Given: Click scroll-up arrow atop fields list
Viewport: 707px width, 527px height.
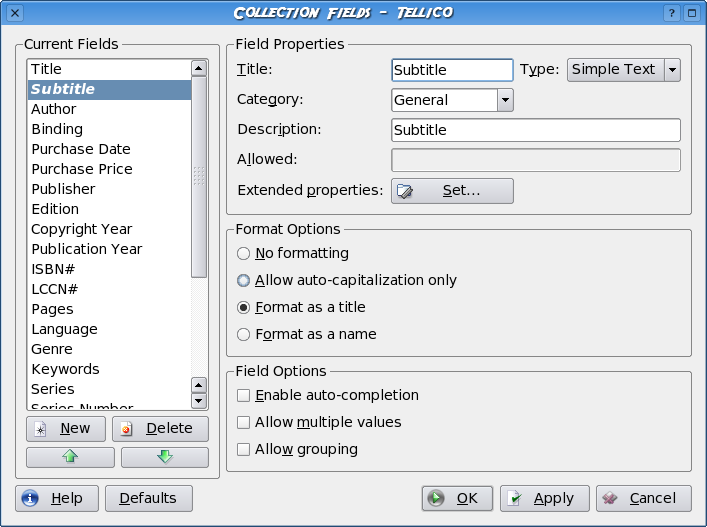Looking at the screenshot, I should 199,69.
